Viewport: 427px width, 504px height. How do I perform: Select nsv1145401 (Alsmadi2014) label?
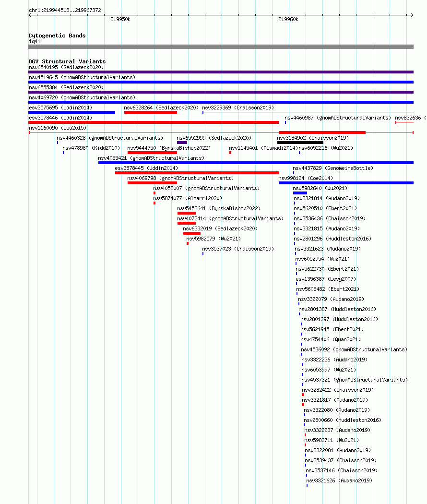pos(263,148)
